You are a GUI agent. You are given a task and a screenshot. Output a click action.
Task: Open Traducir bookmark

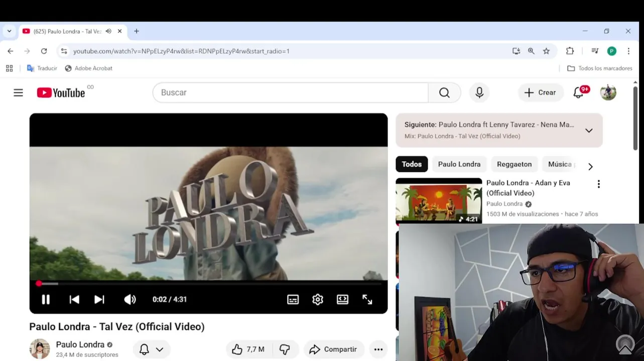[x=42, y=68]
